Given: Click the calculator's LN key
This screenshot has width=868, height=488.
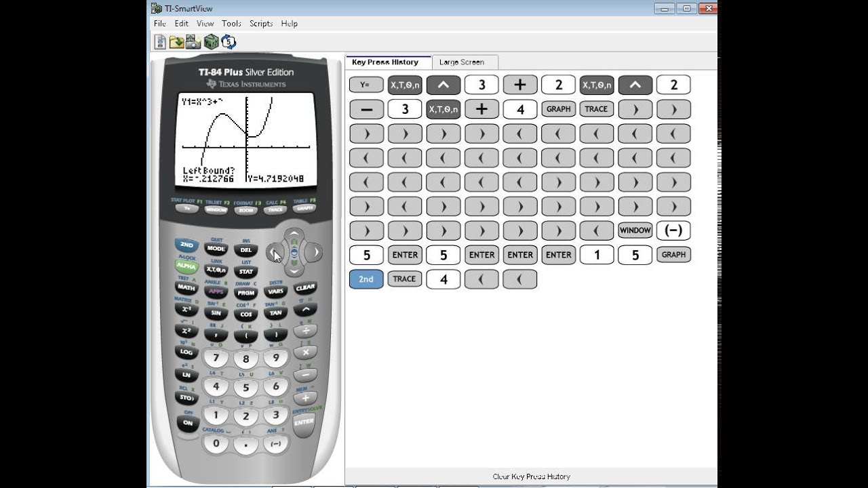Looking at the screenshot, I should pyautogui.click(x=186, y=374).
